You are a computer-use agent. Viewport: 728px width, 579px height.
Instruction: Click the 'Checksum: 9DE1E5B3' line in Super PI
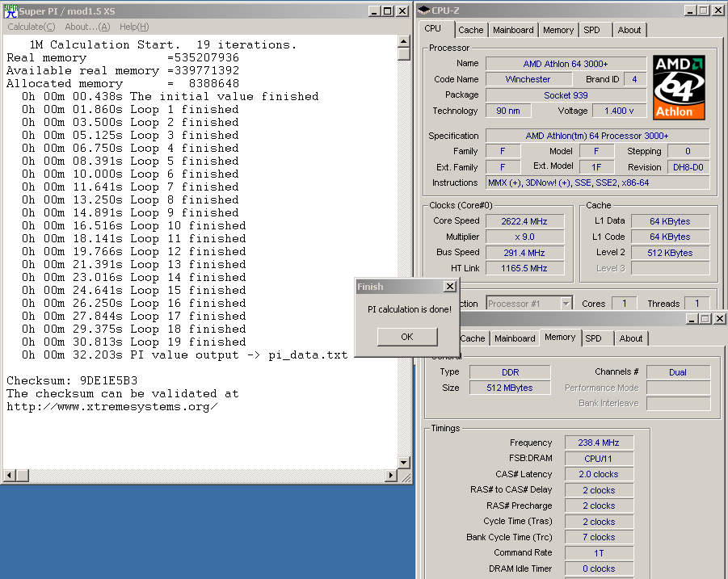[72, 381]
